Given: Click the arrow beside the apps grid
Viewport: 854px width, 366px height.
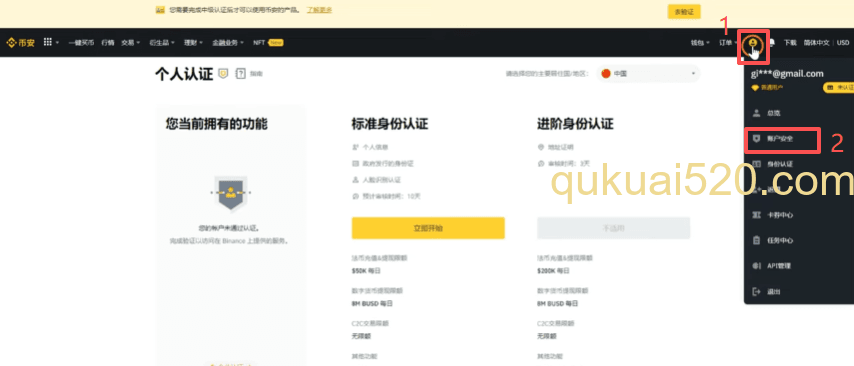Looking at the screenshot, I should click(57, 42).
